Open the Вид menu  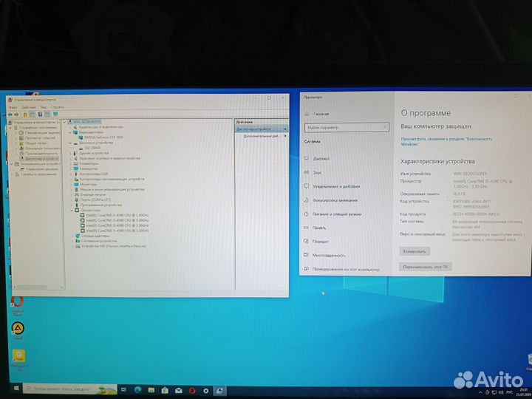point(44,107)
